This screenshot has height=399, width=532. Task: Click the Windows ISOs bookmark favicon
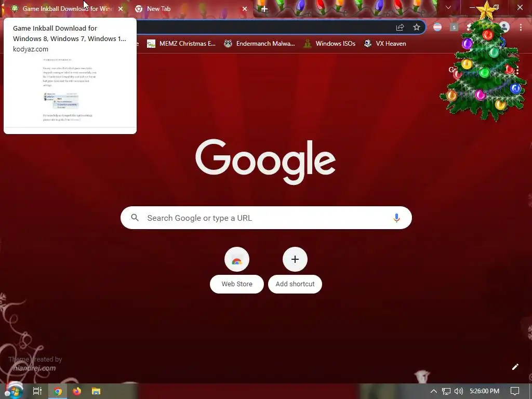click(x=308, y=44)
